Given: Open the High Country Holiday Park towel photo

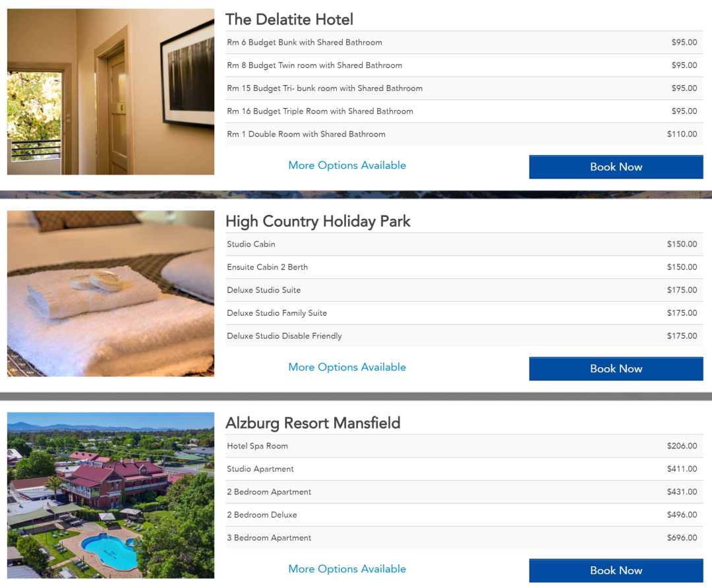Looking at the screenshot, I should click(x=110, y=293).
